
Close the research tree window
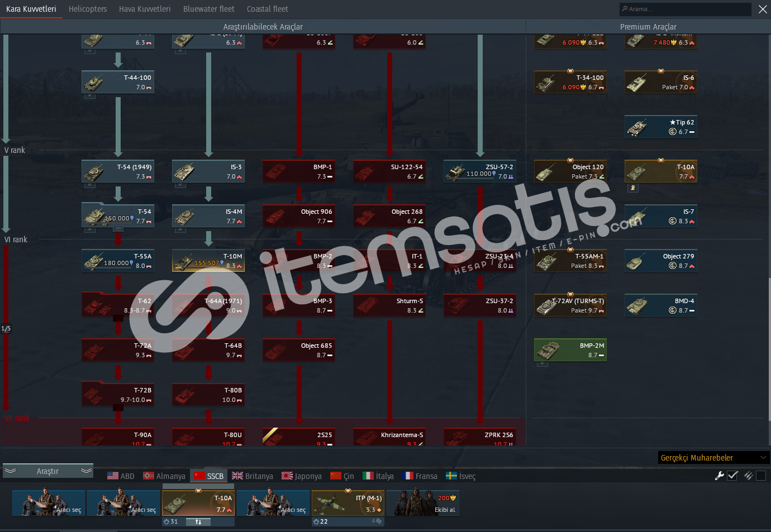tap(763, 9)
